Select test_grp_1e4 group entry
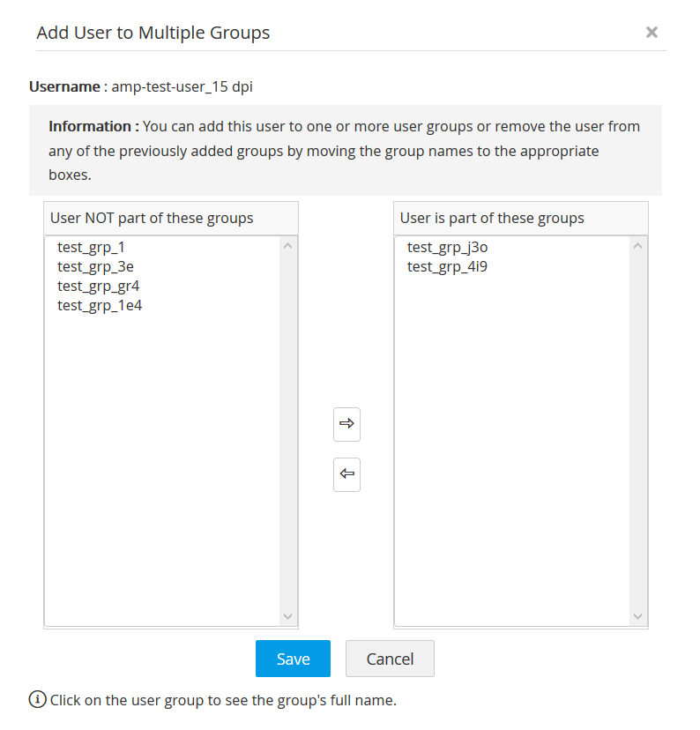Image resolution: width=700 pixels, height=730 pixels. tap(100, 306)
